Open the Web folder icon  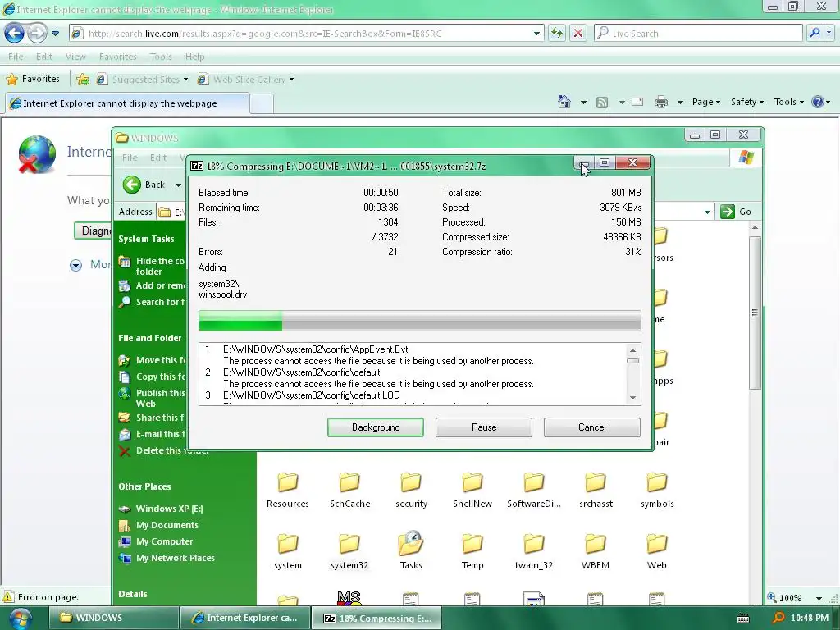tap(657, 544)
